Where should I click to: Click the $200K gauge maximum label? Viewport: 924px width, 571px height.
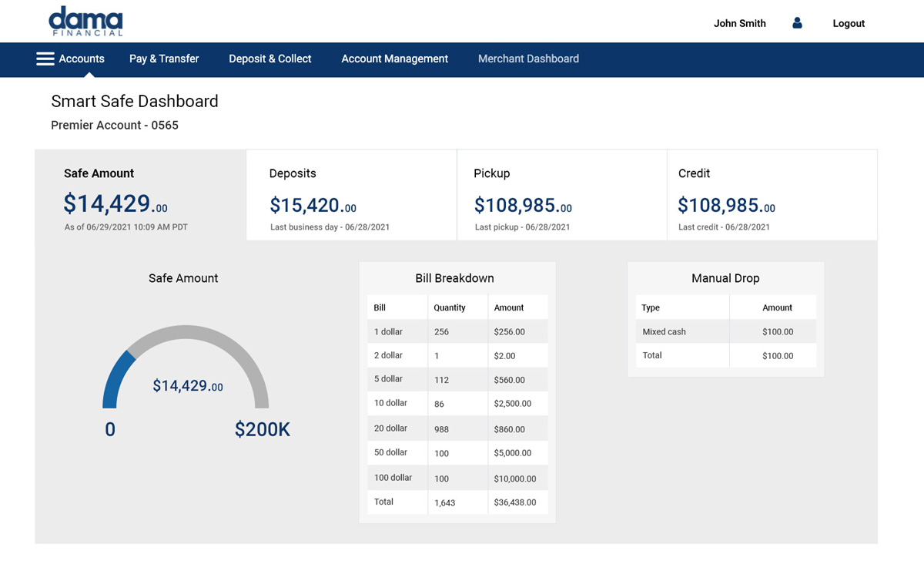point(262,430)
